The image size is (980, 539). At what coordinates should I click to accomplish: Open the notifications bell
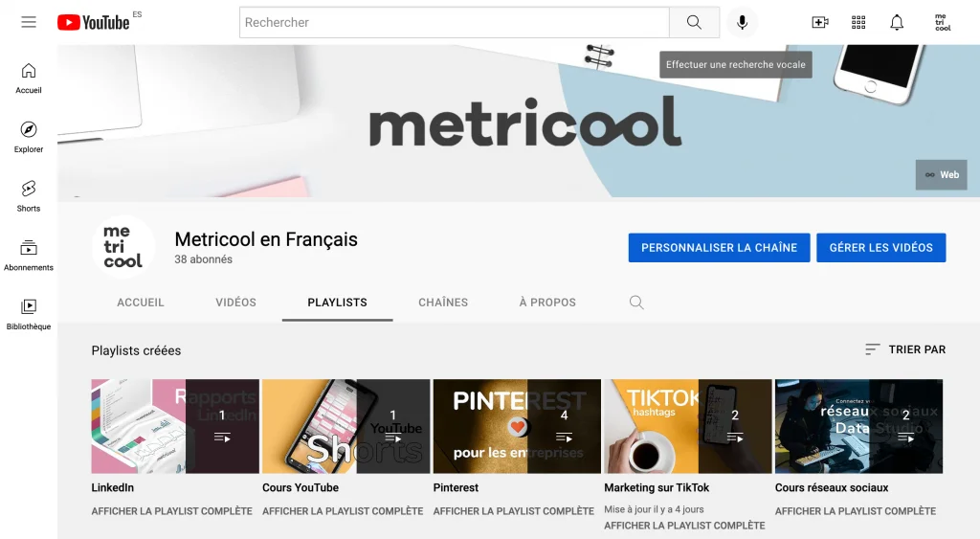[897, 23]
